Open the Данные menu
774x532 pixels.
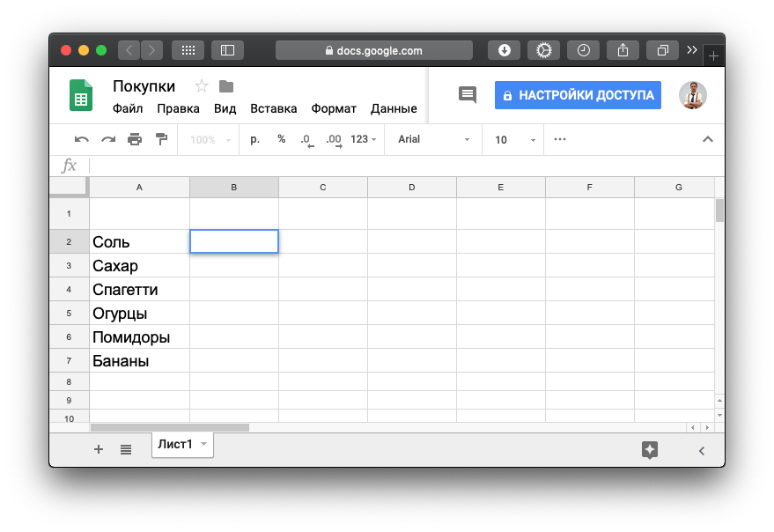[x=393, y=108]
